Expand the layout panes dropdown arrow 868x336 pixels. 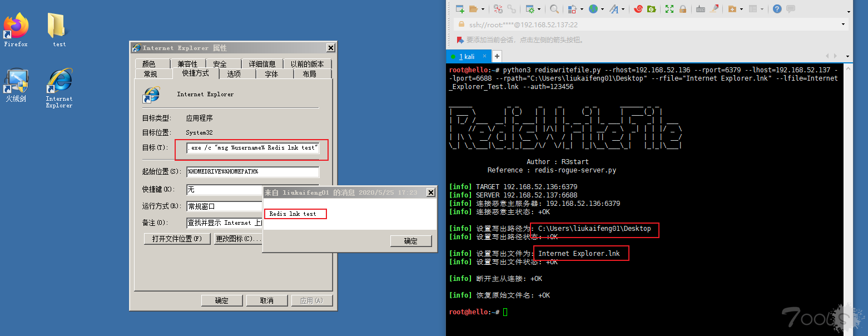pos(762,9)
